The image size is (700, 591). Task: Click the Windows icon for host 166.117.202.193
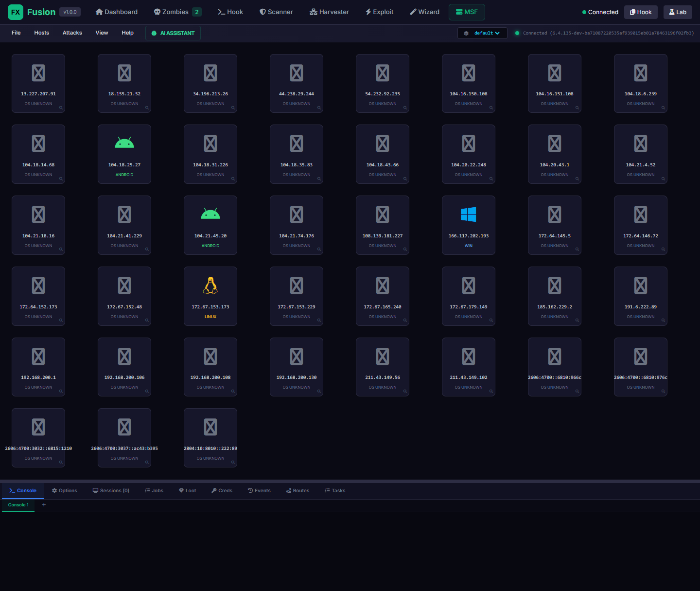[x=469, y=215]
